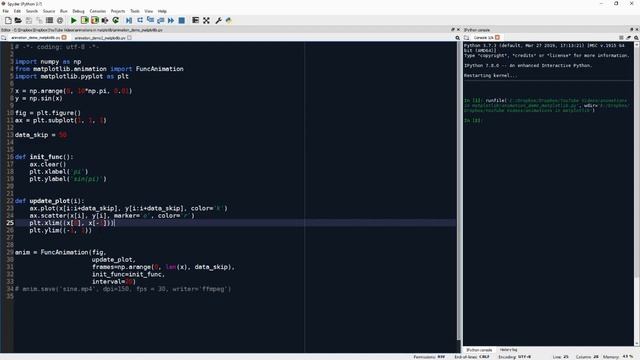Click the 'def init_func():' code line
Viewport: 640px width, 360px height.
[44, 157]
